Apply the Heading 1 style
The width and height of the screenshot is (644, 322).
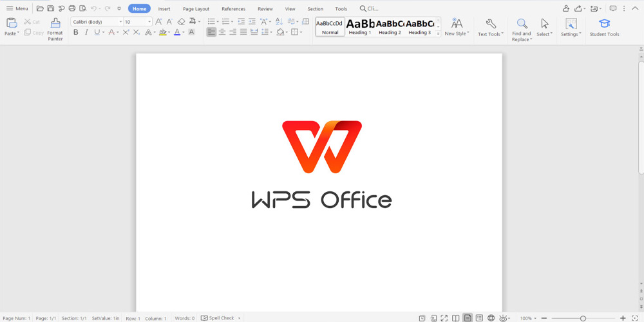tap(360, 26)
